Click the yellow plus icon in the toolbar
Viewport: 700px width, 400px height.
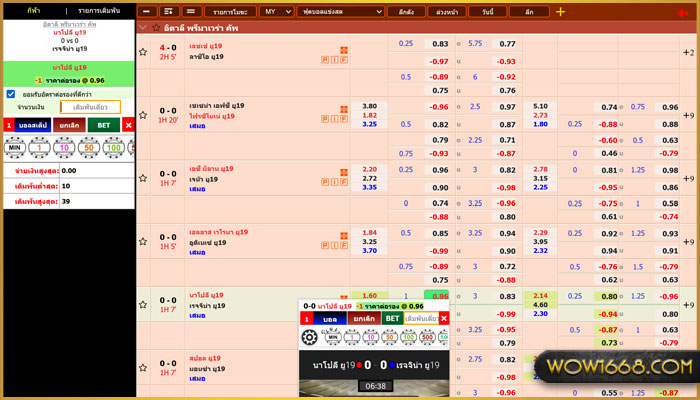click(x=560, y=11)
